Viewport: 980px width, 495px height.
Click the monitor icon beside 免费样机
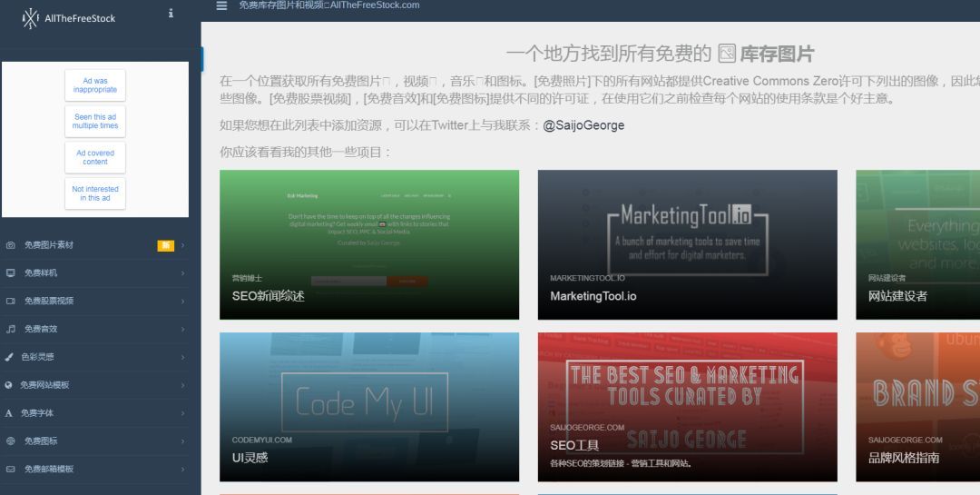pos(11,272)
